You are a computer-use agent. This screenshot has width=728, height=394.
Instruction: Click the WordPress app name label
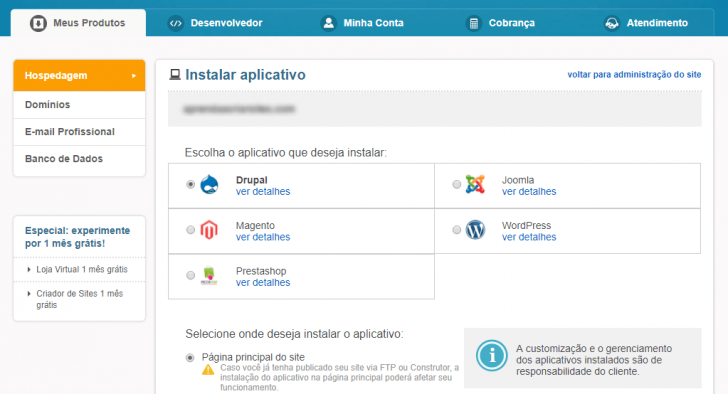pos(526,225)
